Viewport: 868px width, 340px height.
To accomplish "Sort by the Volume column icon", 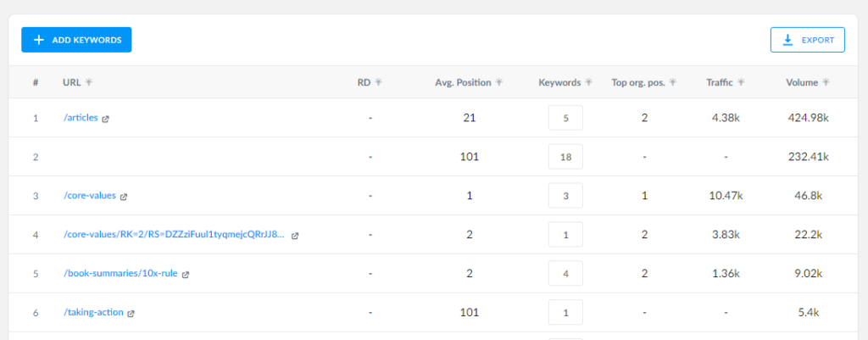I will [826, 82].
